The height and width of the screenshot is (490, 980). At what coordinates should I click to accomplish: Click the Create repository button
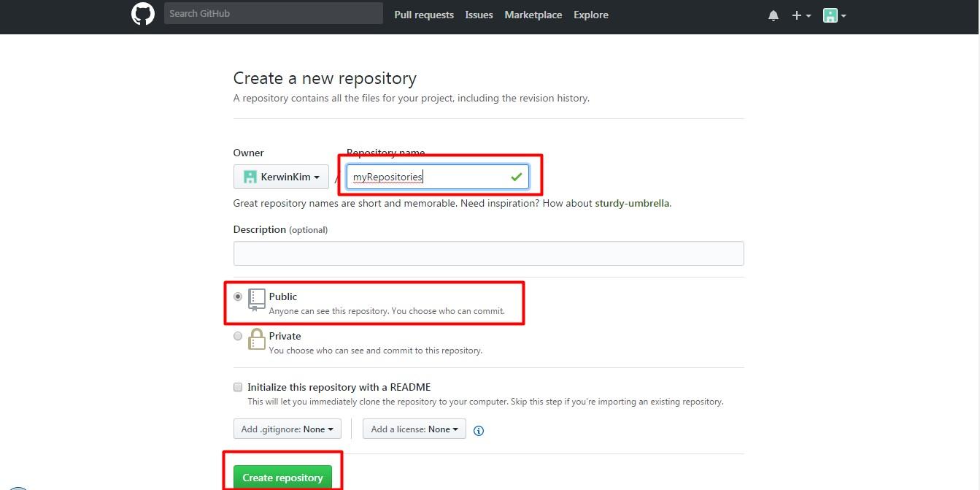tap(282, 478)
